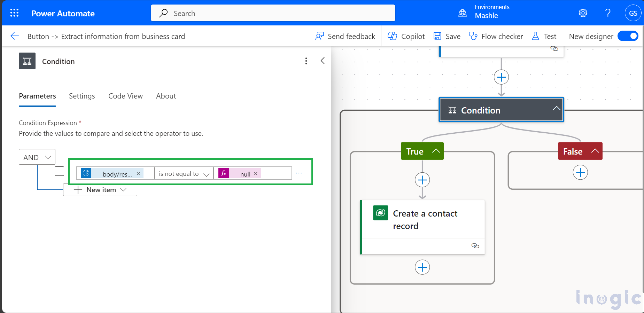Check the condition row checkbox
This screenshot has height=313, width=644.
point(59,171)
